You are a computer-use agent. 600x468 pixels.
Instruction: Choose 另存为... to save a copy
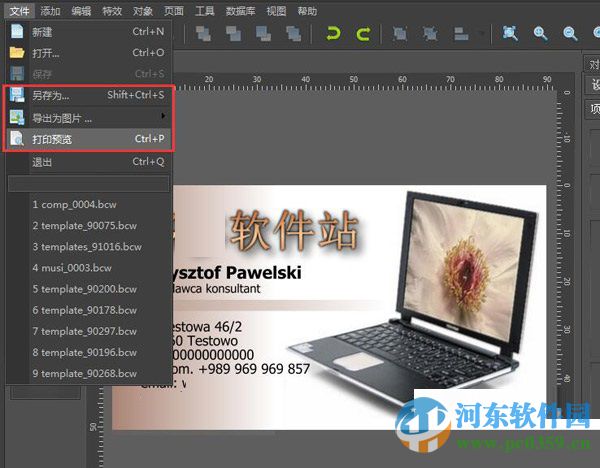89,95
